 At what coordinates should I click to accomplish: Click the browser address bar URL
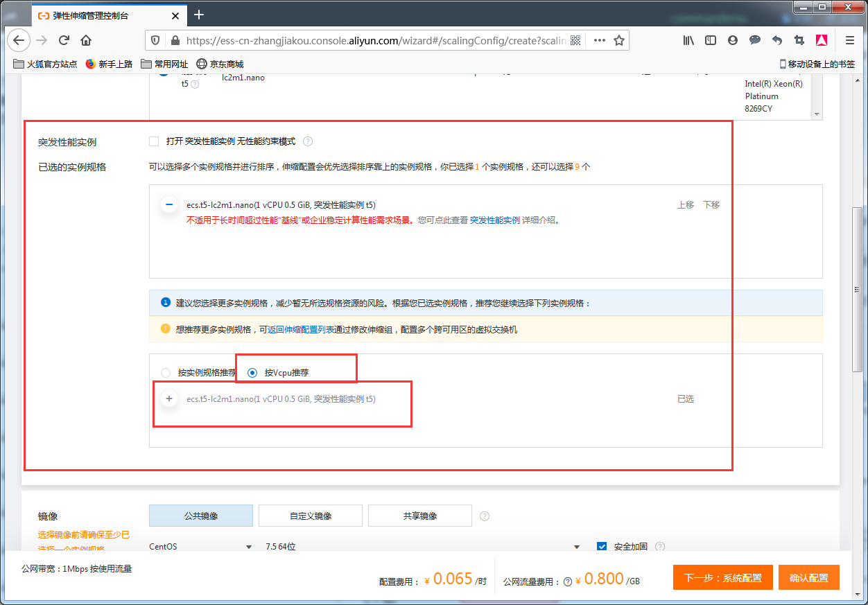coord(374,40)
